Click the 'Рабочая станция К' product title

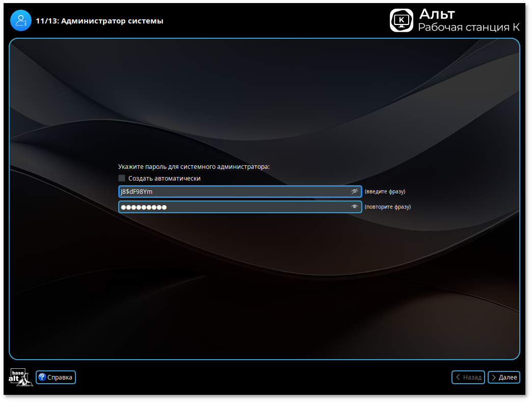point(469,28)
